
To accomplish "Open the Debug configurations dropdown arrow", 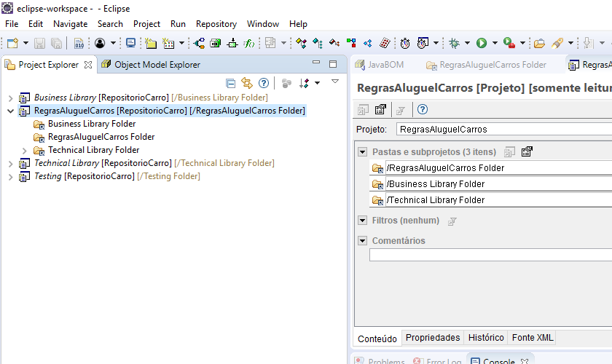I will pos(467,43).
